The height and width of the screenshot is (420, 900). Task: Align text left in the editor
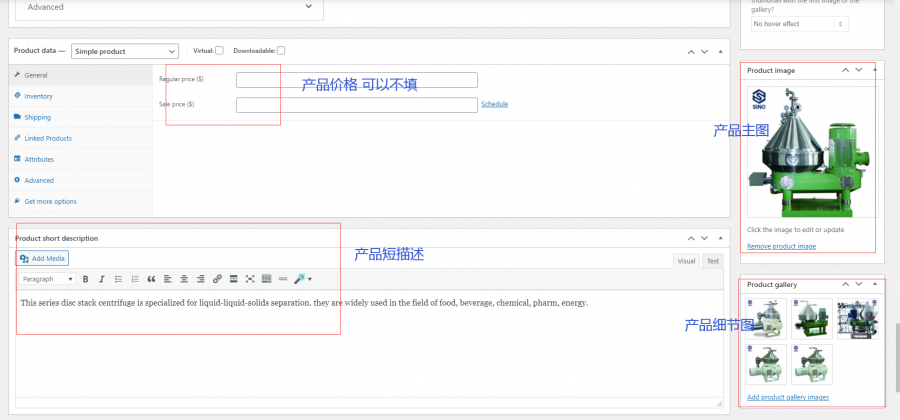(x=168, y=279)
